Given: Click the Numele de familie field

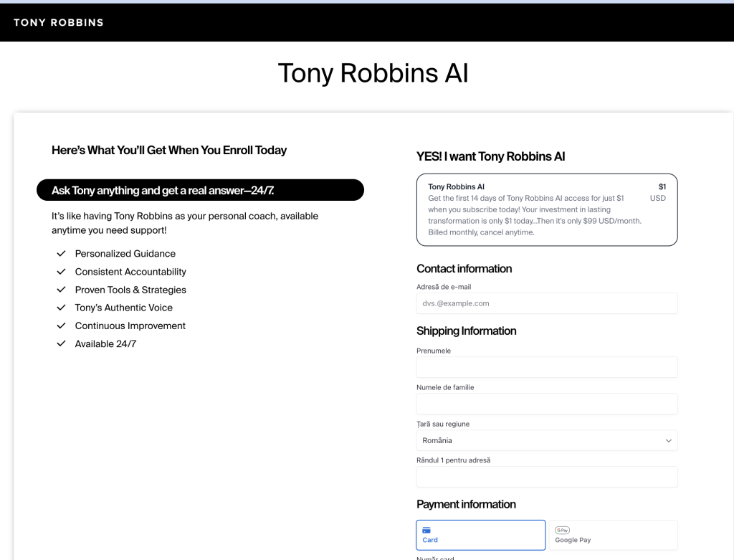Looking at the screenshot, I should pyautogui.click(x=547, y=404).
